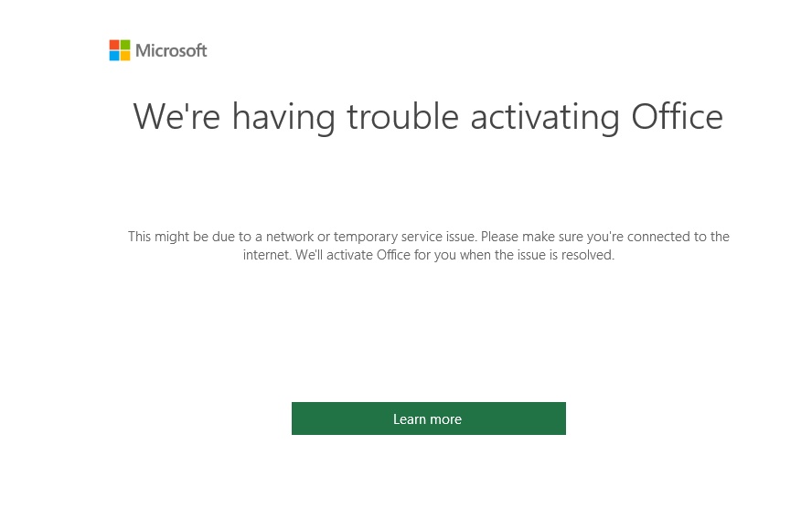812x519 pixels.
Task: Click the word "Office" in the heading
Action: click(677, 117)
